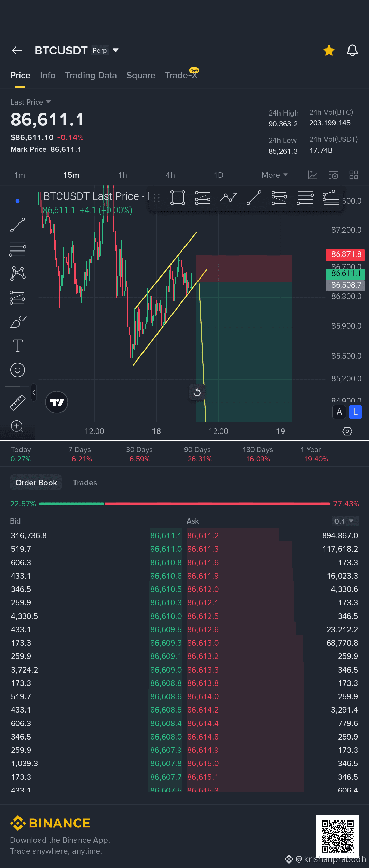The width and height of the screenshot is (369, 868).
Task: Click the bid/ask ratio bar
Action: pyautogui.click(x=184, y=504)
